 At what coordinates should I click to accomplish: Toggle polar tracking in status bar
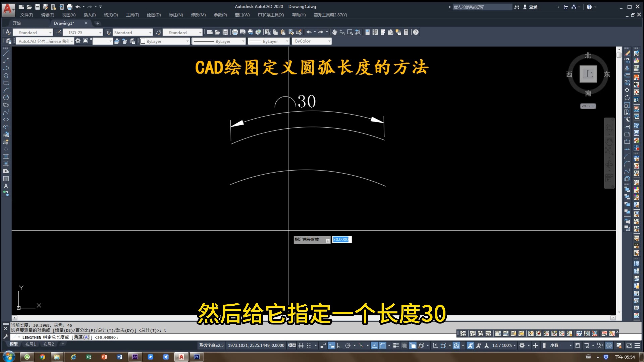(x=348, y=346)
